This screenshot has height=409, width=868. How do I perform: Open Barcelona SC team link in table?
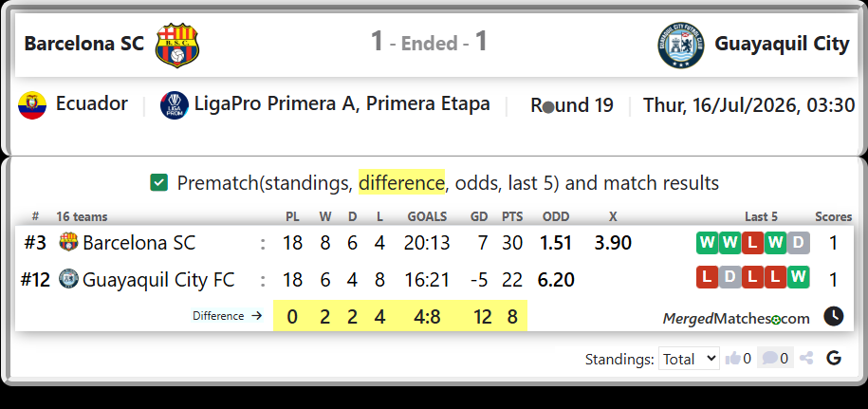tap(139, 243)
